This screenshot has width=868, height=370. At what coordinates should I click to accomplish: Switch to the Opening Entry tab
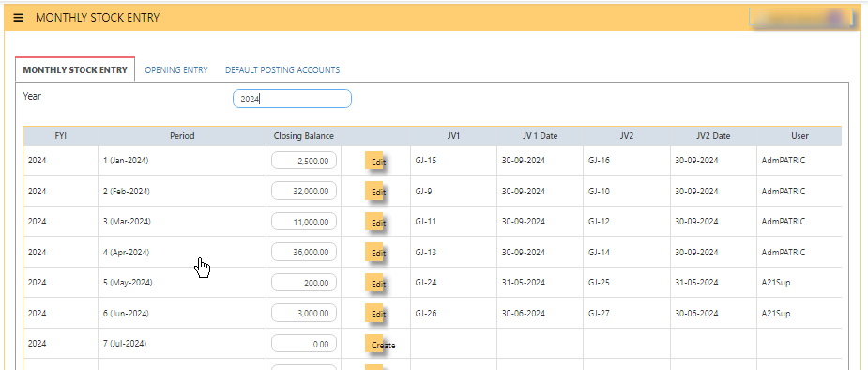click(x=176, y=70)
